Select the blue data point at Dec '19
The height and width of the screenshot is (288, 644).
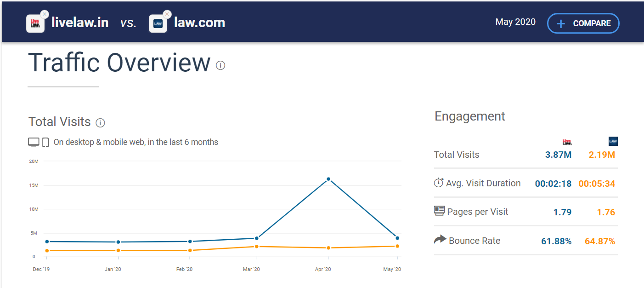point(47,242)
